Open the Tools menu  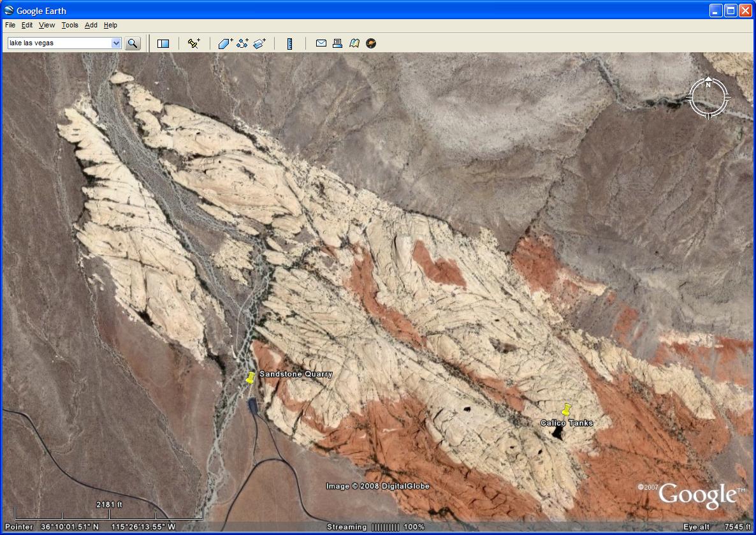[x=69, y=26]
